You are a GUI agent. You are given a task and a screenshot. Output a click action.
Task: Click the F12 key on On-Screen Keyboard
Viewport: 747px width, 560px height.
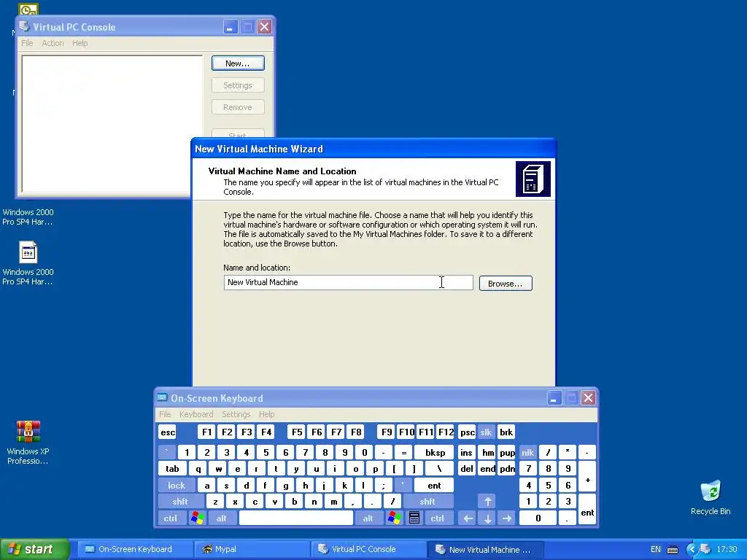(446, 432)
